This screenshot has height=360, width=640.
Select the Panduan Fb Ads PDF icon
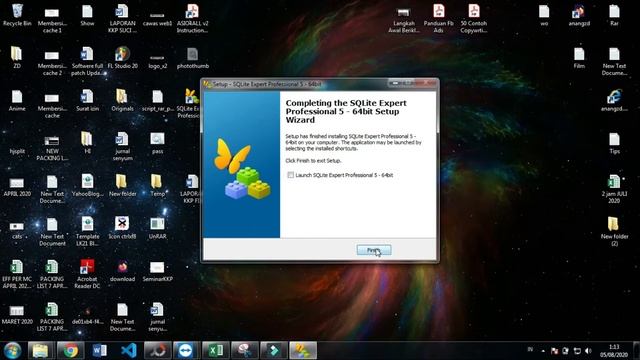439,18
